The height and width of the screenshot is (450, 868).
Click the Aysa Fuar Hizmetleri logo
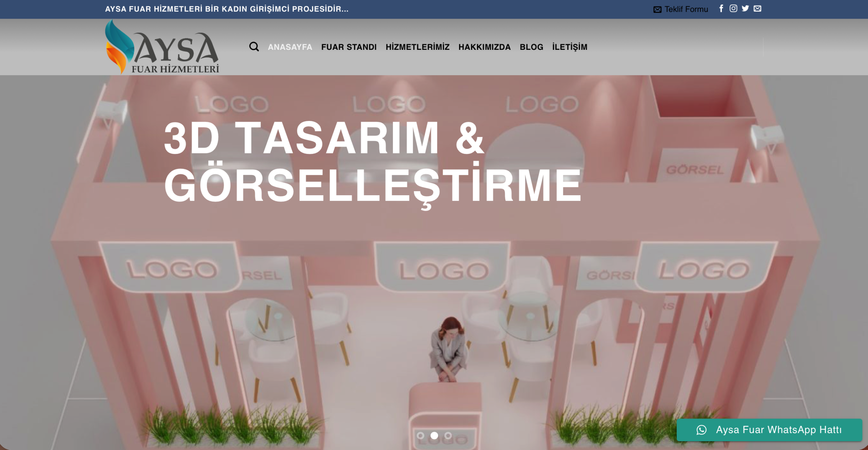click(162, 47)
